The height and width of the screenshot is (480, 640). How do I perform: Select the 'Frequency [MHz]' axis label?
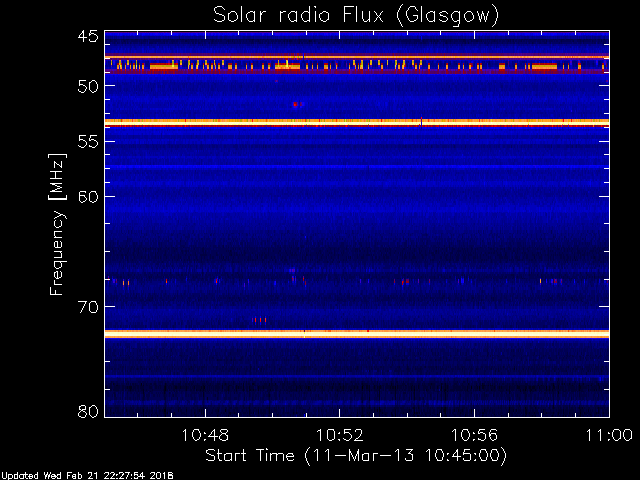point(57,224)
